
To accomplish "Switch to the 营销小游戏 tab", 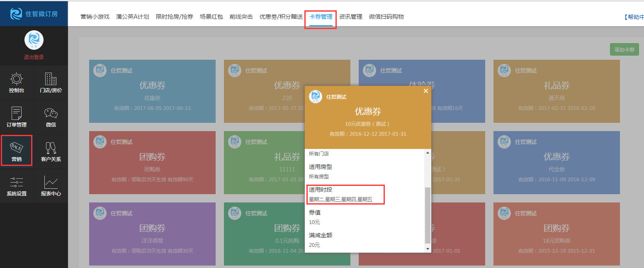I will [x=95, y=17].
